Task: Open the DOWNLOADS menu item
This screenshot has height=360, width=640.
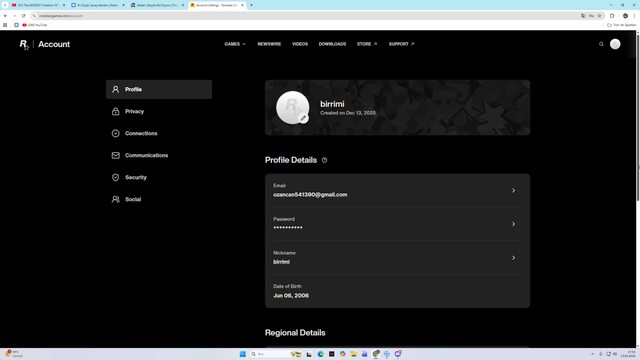Action: 332,44
